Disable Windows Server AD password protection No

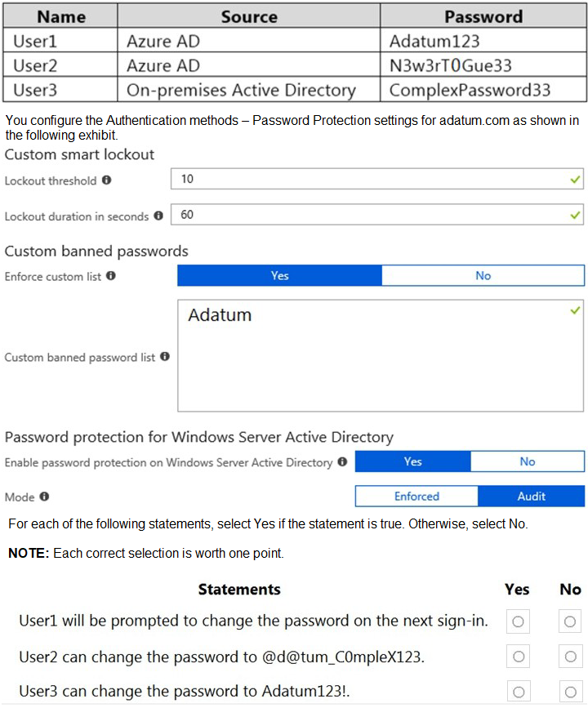point(528,461)
